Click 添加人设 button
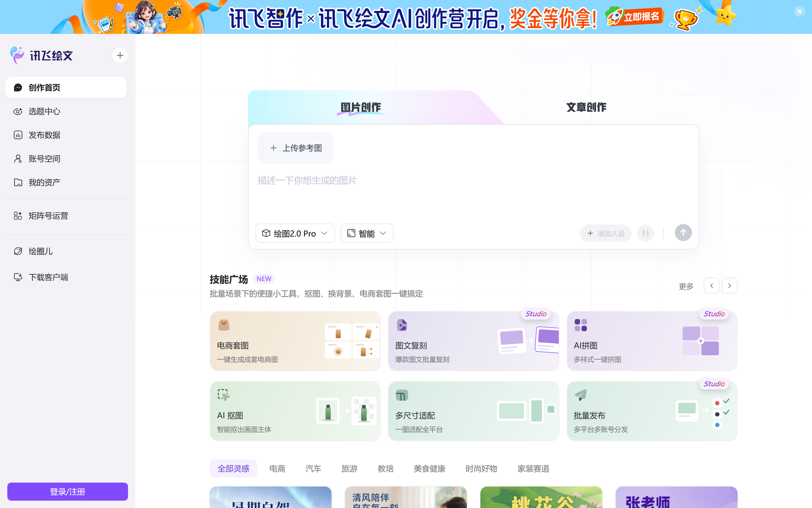This screenshot has width=812, height=508. pyautogui.click(x=606, y=233)
